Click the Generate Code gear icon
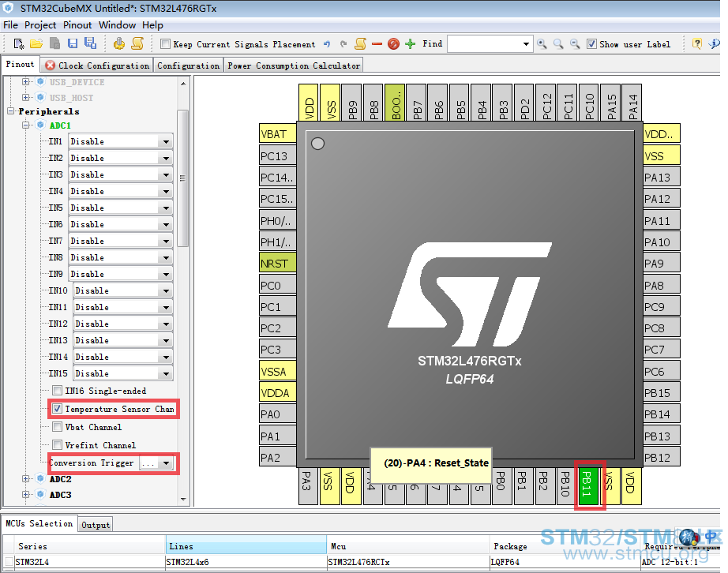This screenshot has height=573, width=728. pyautogui.click(x=119, y=44)
